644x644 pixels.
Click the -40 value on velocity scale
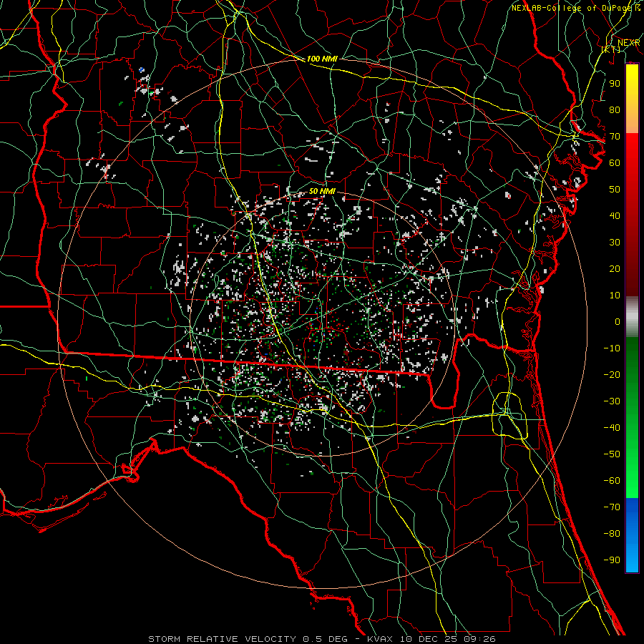point(612,428)
